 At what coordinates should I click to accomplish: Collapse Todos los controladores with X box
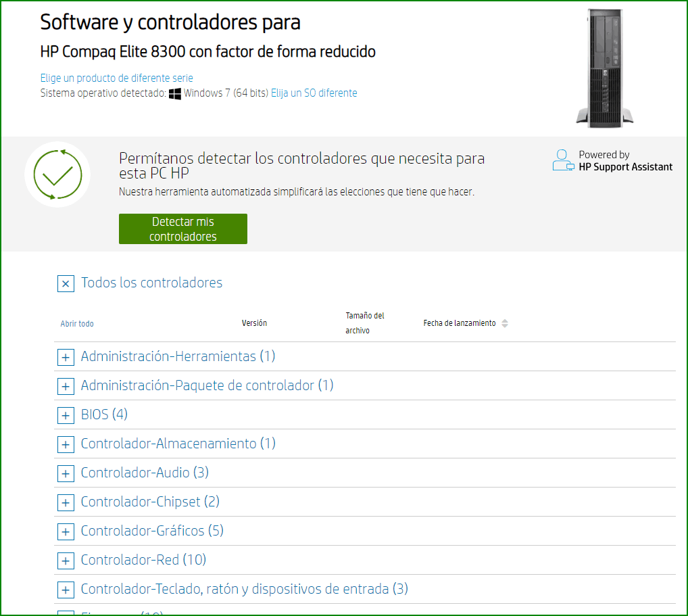[66, 283]
